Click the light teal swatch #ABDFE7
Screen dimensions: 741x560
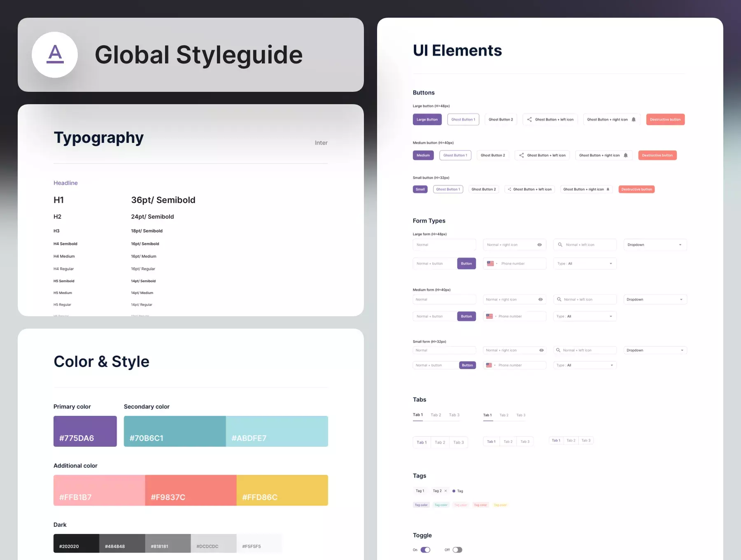coord(277,431)
